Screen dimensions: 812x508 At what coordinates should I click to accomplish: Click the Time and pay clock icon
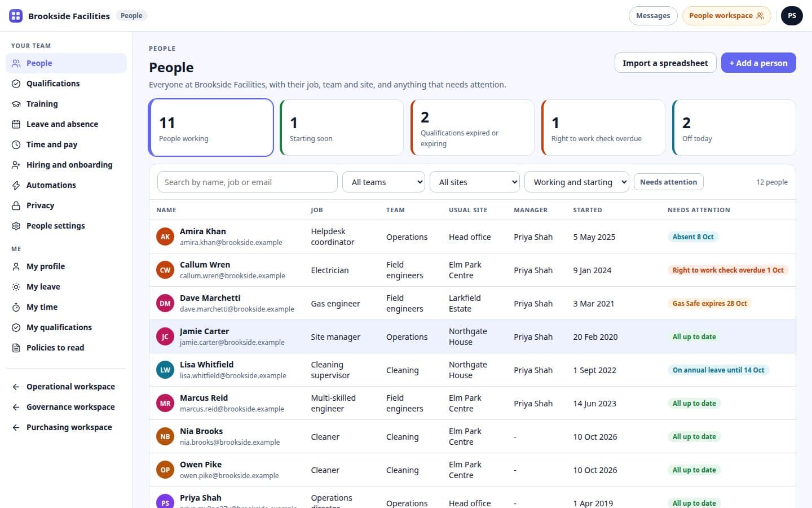16,144
